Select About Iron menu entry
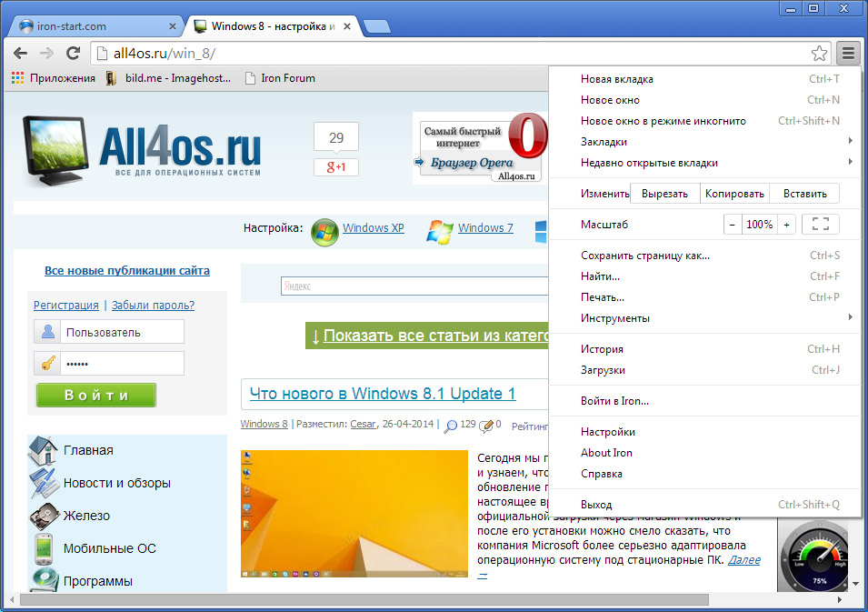 (x=704, y=453)
